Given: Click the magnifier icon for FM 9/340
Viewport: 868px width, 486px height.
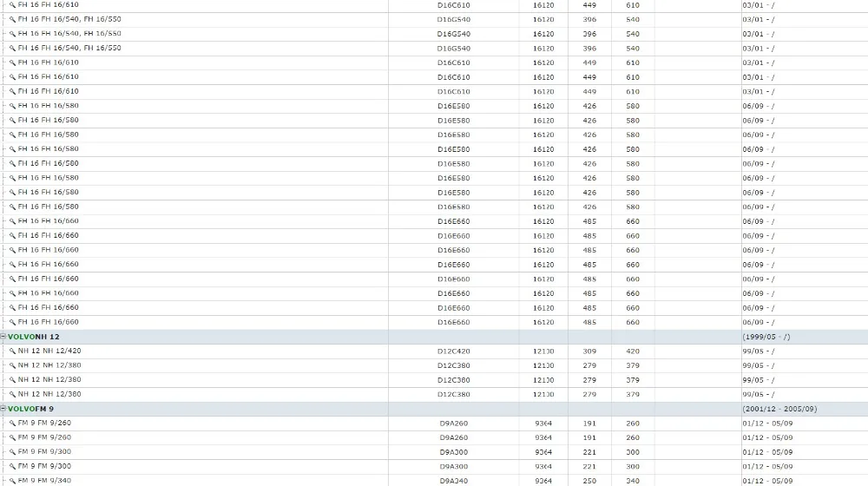Looking at the screenshot, I should 12,481.
